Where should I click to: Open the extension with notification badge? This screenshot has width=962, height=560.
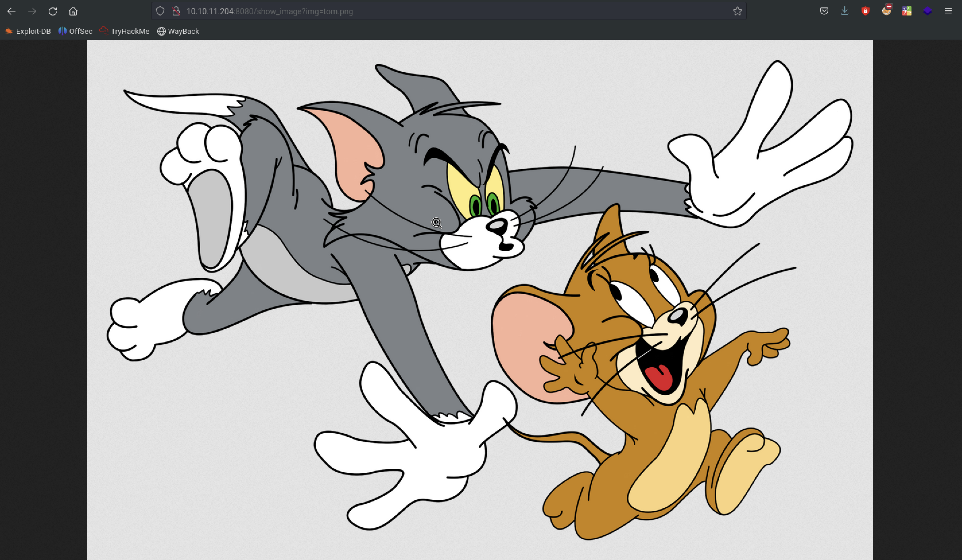point(887,11)
